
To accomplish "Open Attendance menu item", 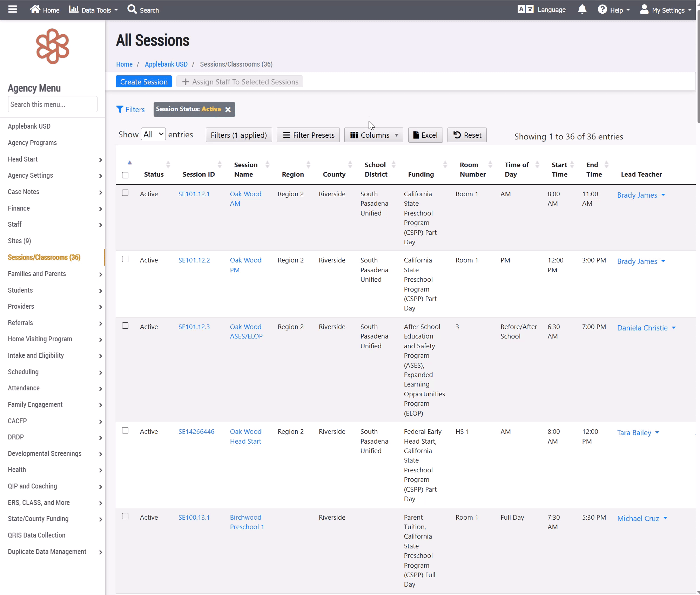I will click(24, 388).
